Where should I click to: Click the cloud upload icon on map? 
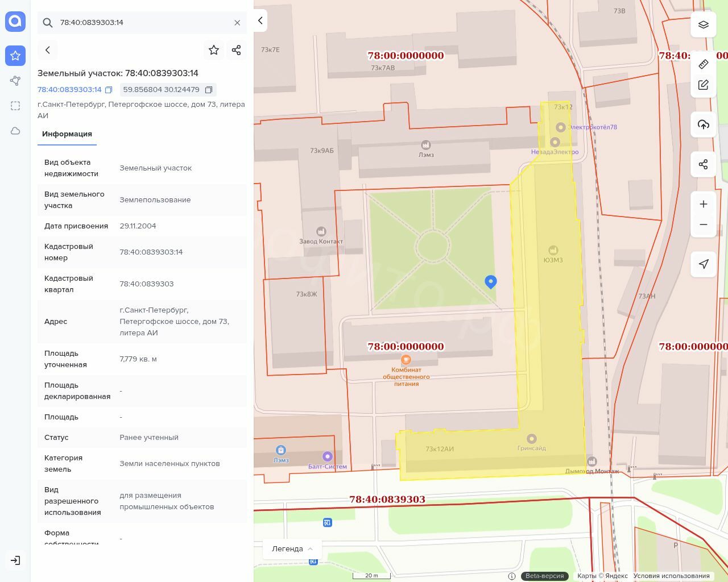click(x=704, y=124)
